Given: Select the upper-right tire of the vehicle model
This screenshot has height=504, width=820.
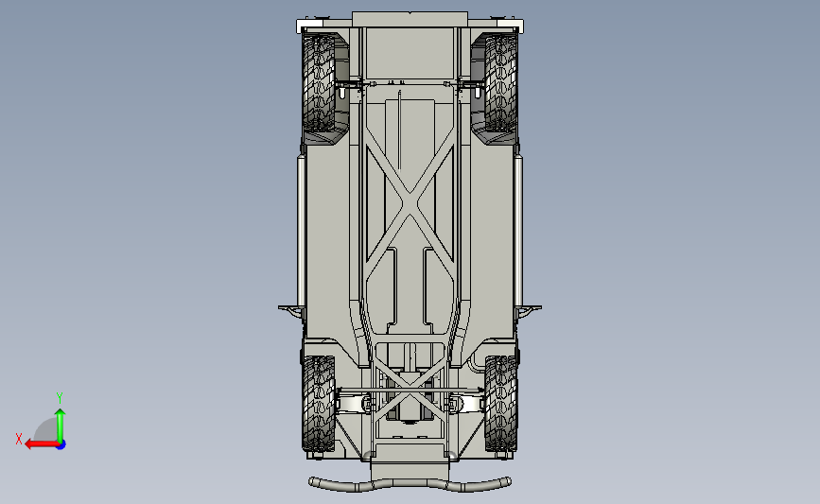Looking at the screenshot, I should coord(501,83).
